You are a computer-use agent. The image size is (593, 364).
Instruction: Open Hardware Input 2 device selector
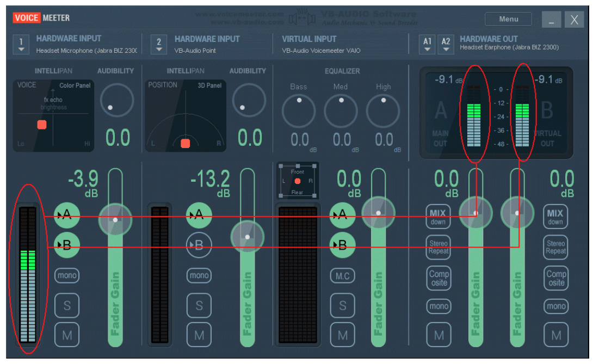pyautogui.click(x=159, y=44)
